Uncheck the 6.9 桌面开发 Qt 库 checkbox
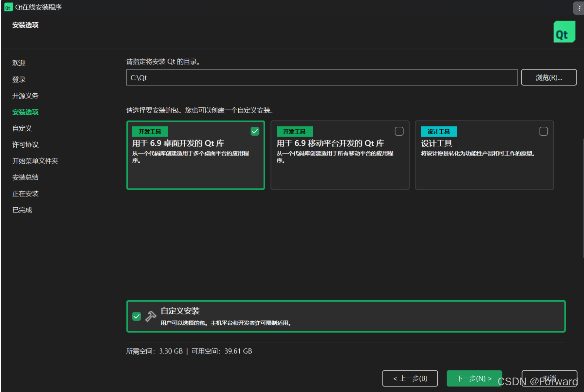Image resolution: width=584 pixels, height=392 pixels. pos(255,131)
